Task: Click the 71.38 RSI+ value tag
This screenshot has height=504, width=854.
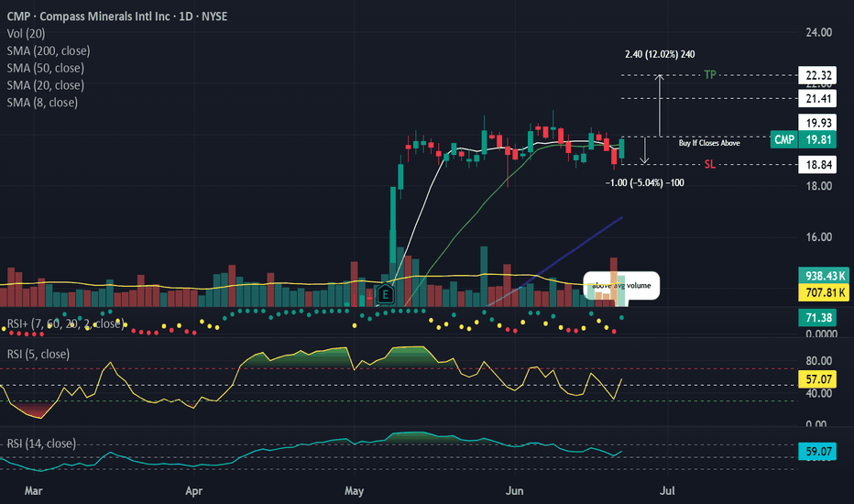Action: pos(817,317)
